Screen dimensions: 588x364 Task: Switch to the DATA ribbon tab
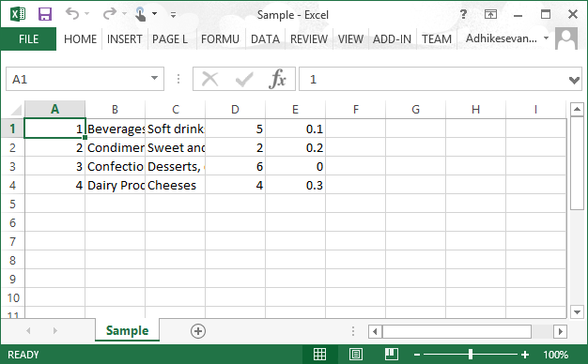[x=265, y=39]
